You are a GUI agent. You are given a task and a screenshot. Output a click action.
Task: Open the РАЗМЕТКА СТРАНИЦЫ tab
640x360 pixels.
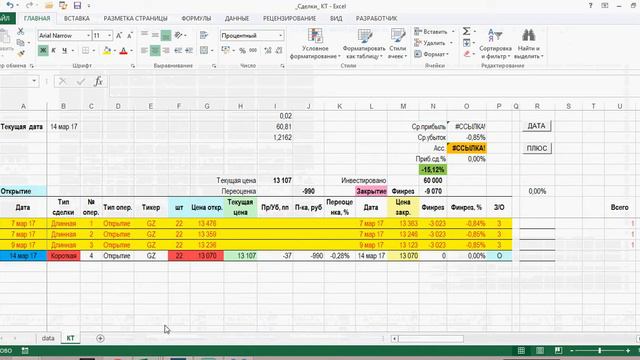[x=135, y=18]
